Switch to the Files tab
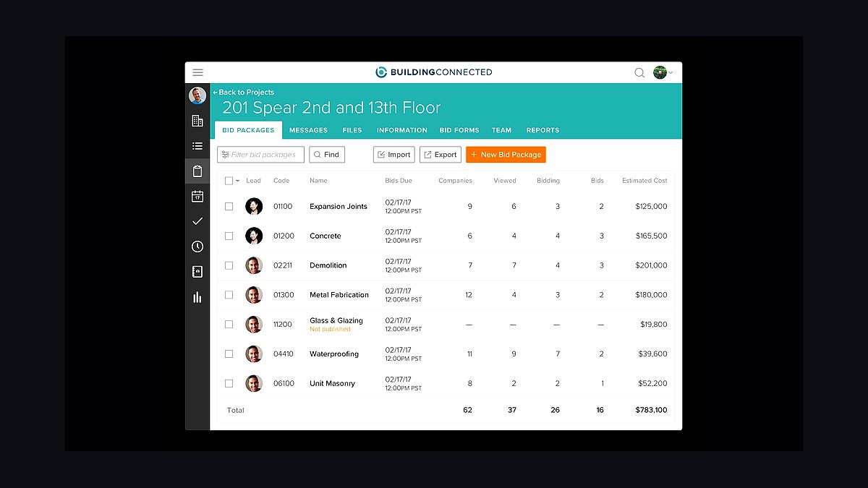Image resolution: width=868 pixels, height=488 pixels. 352,130
